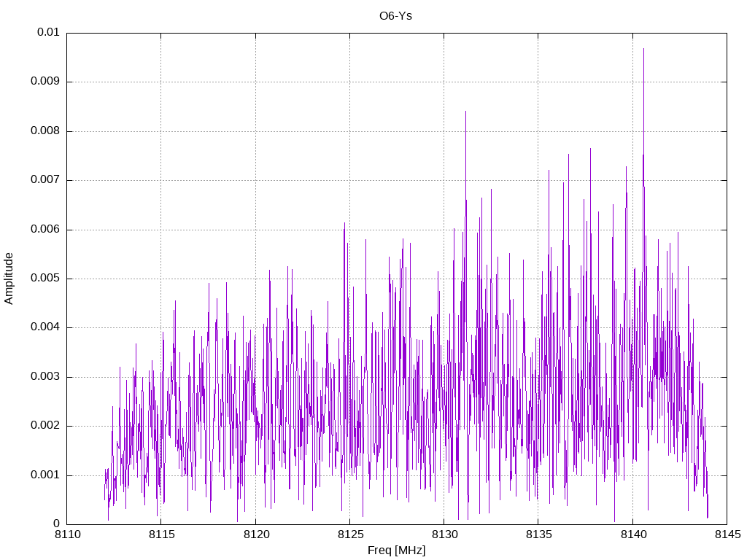Viewport: 747px width, 560px height.
Task: Click the 0.005 y-axis tick label
Action: tap(45, 279)
